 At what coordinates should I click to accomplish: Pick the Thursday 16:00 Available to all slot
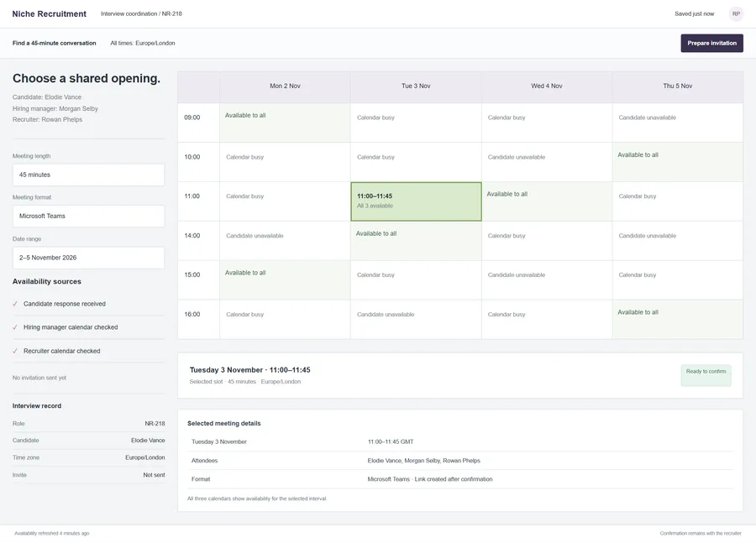click(x=677, y=320)
